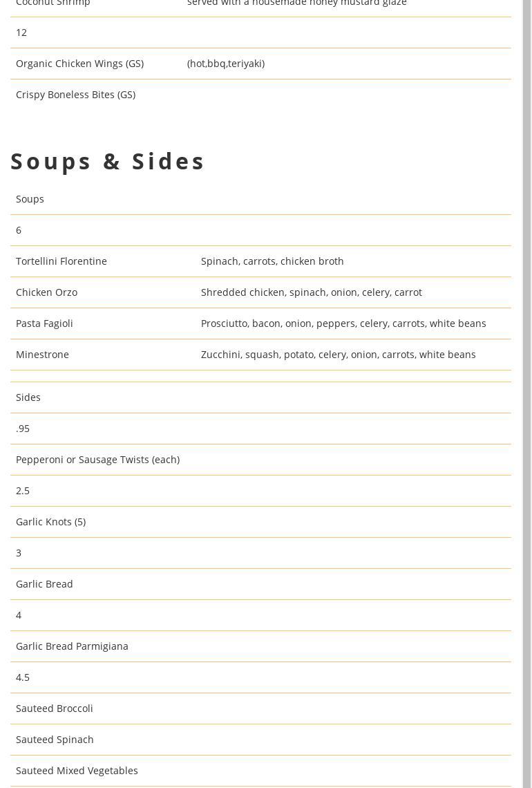Click the Soups & Sides heading
Image resolution: width=532 pixels, height=788 pixels.
coord(108,161)
